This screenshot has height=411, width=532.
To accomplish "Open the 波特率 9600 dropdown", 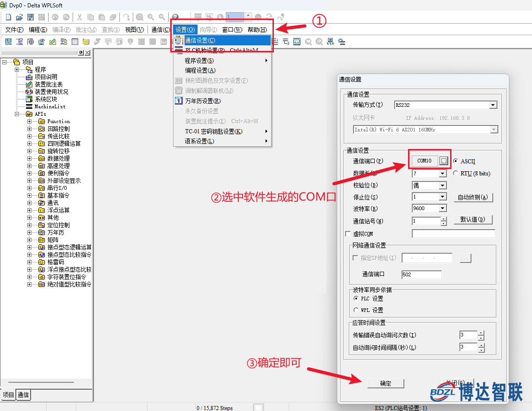I will pyautogui.click(x=443, y=208).
